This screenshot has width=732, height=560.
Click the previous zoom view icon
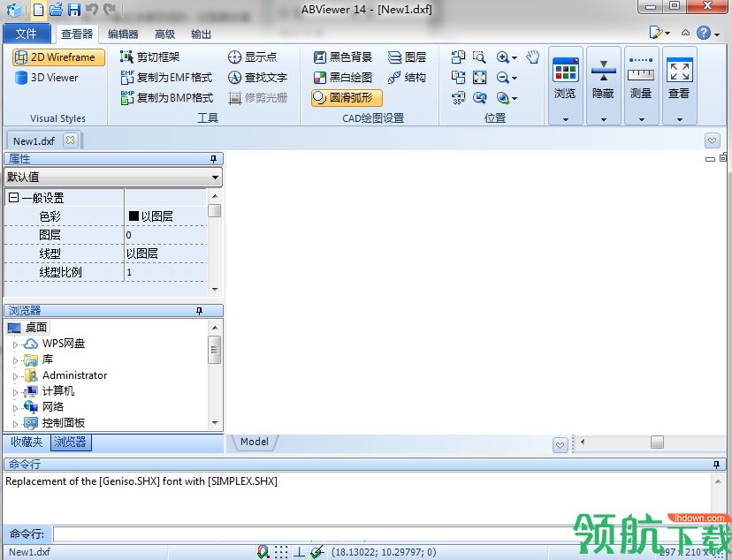[479, 97]
